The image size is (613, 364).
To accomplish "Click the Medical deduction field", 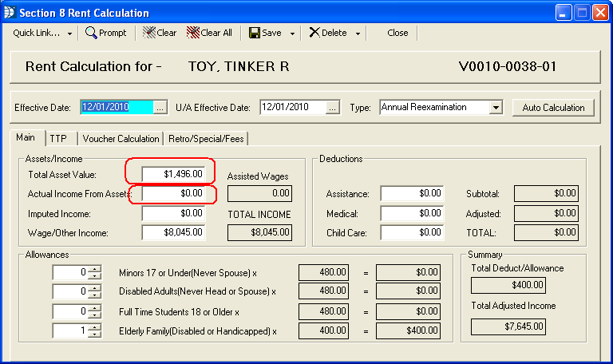I will click(x=412, y=213).
